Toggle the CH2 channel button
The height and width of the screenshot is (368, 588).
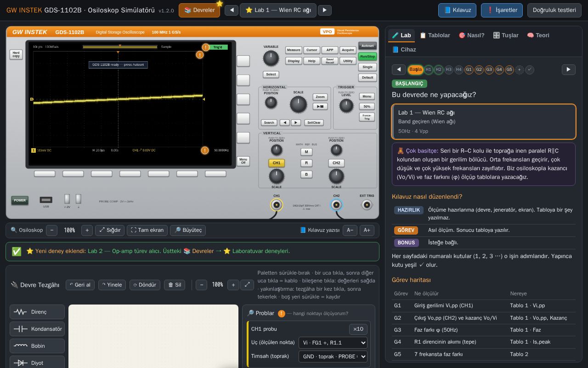[336, 163]
